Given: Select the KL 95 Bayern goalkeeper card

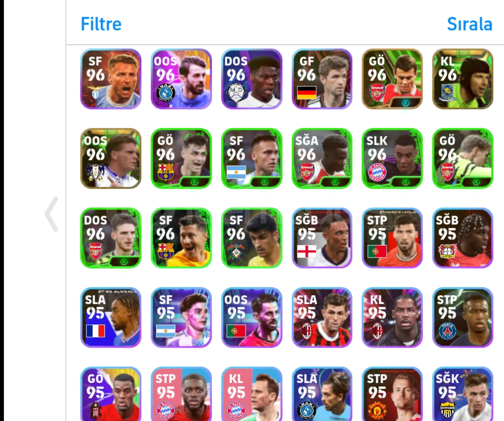Looking at the screenshot, I should click(252, 394).
